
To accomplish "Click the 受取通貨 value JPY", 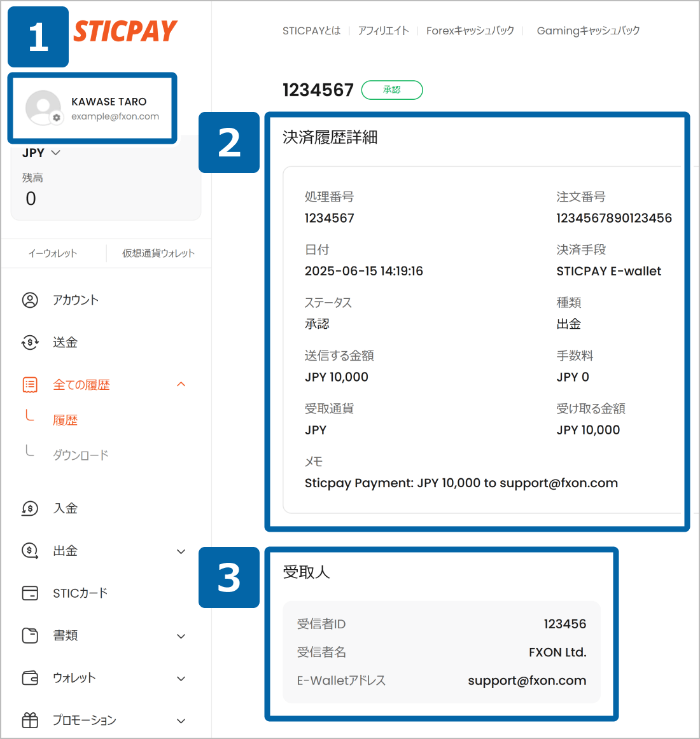I will coord(316,430).
